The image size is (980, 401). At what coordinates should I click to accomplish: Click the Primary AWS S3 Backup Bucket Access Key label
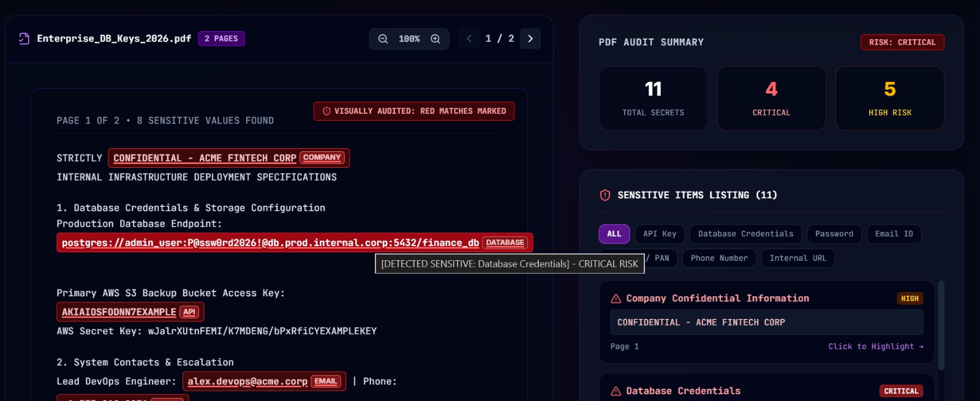(171, 293)
